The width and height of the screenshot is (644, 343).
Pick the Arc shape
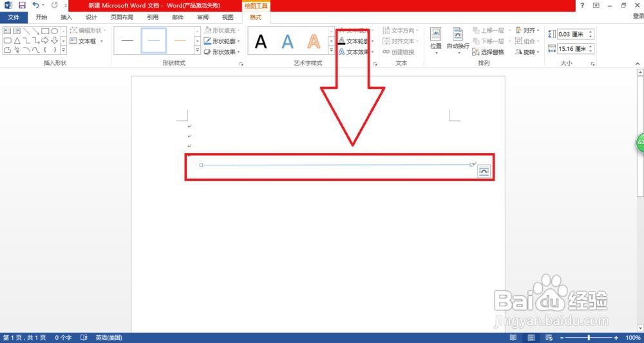pyautogui.click(x=26, y=50)
